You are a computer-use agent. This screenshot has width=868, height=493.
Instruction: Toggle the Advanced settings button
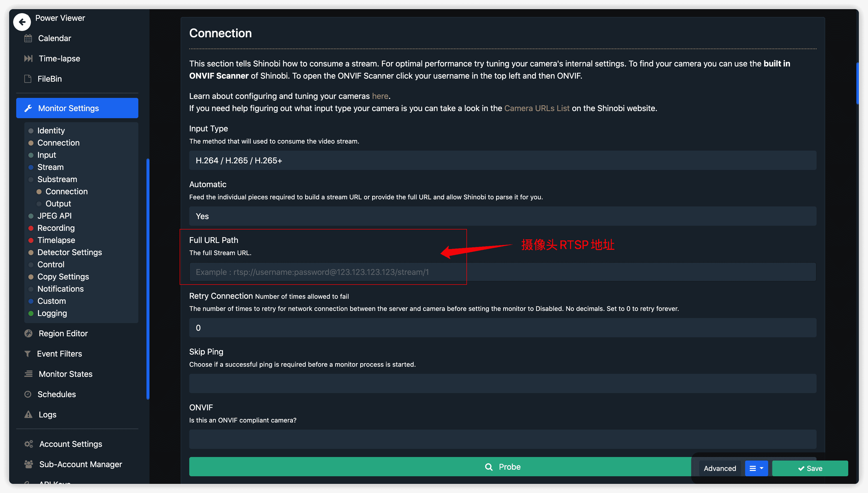click(720, 468)
